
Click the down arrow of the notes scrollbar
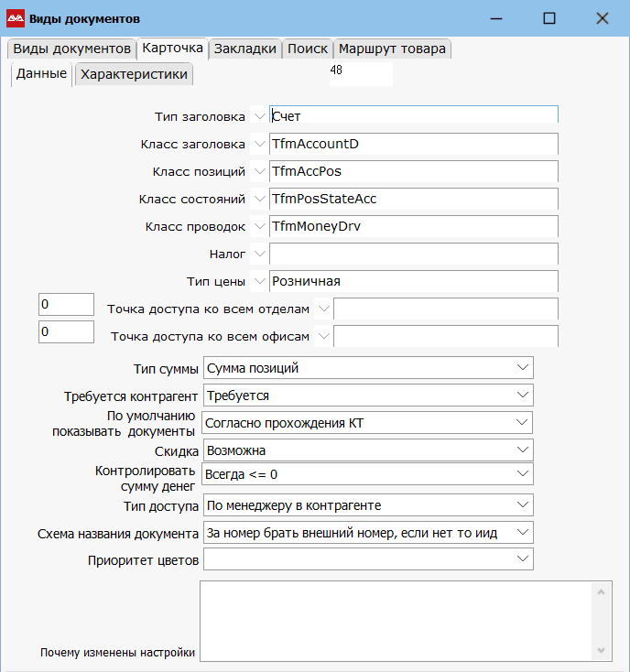tap(603, 650)
